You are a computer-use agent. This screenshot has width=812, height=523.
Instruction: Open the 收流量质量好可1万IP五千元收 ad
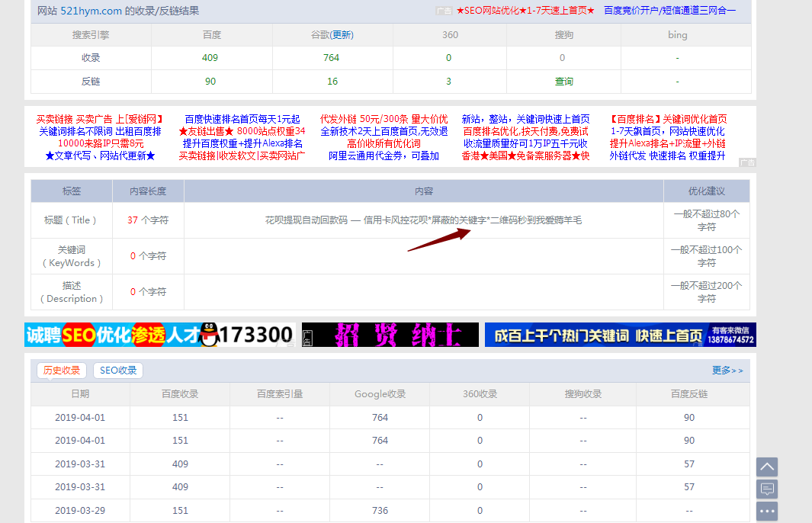(525, 143)
